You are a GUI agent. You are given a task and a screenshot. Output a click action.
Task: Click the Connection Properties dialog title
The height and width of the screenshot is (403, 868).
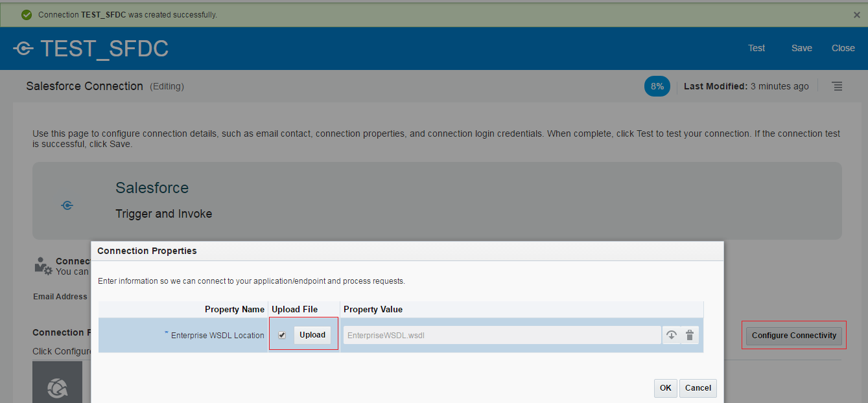pos(147,251)
